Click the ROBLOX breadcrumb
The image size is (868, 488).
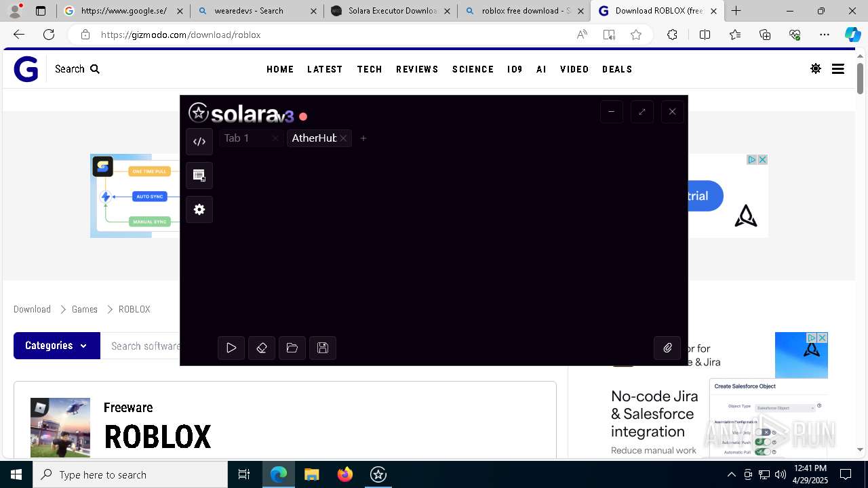click(x=134, y=309)
